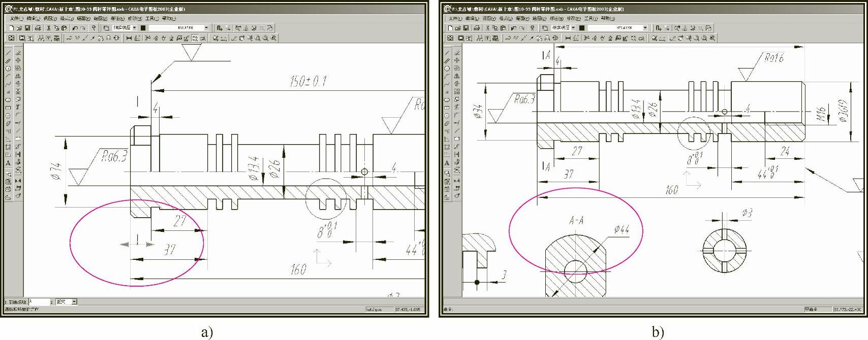Select Parallel lines tool in left window sidebar

coord(8,61)
